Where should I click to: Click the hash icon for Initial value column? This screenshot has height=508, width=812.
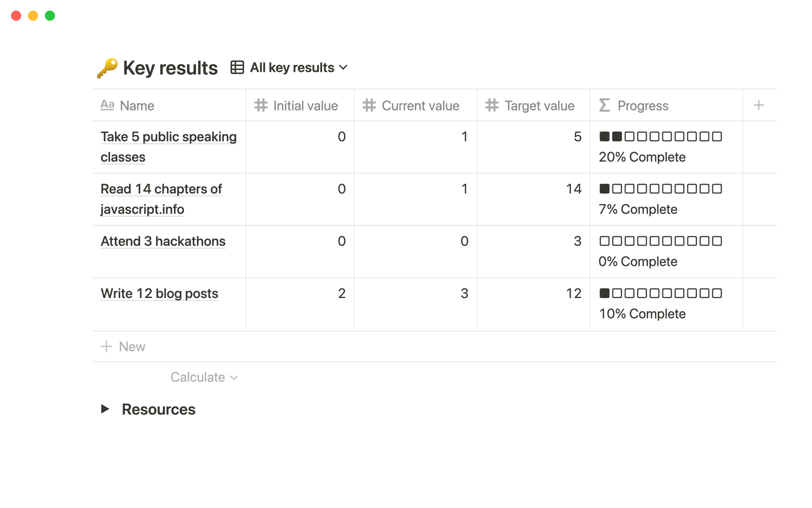point(261,105)
